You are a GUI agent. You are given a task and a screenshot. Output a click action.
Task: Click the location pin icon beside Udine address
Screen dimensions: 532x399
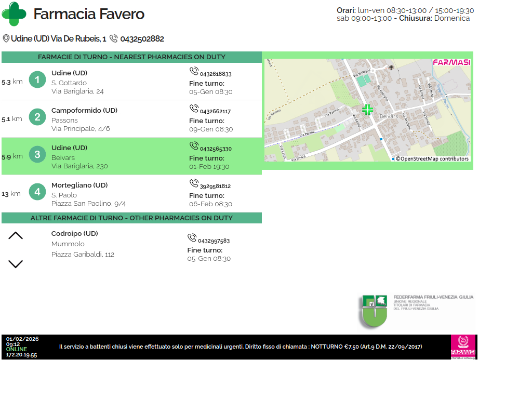[6, 39]
